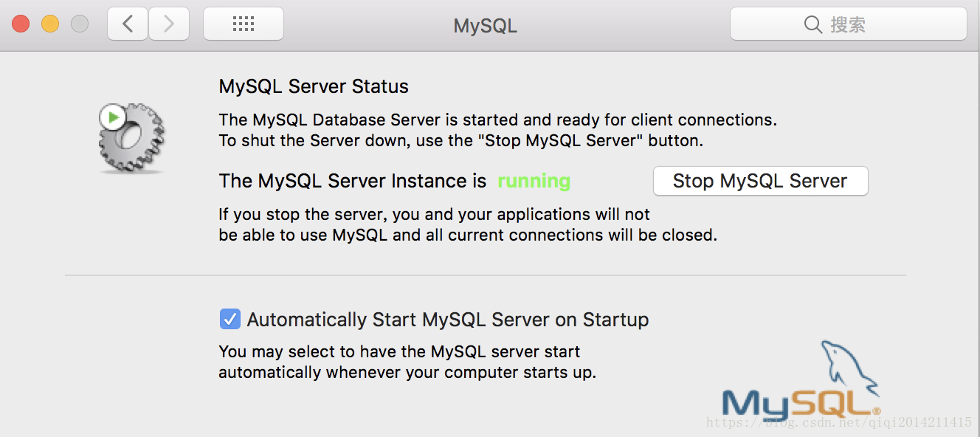Click the magnifying glass search icon
Image resolution: width=980 pixels, height=437 pixels.
tap(813, 24)
